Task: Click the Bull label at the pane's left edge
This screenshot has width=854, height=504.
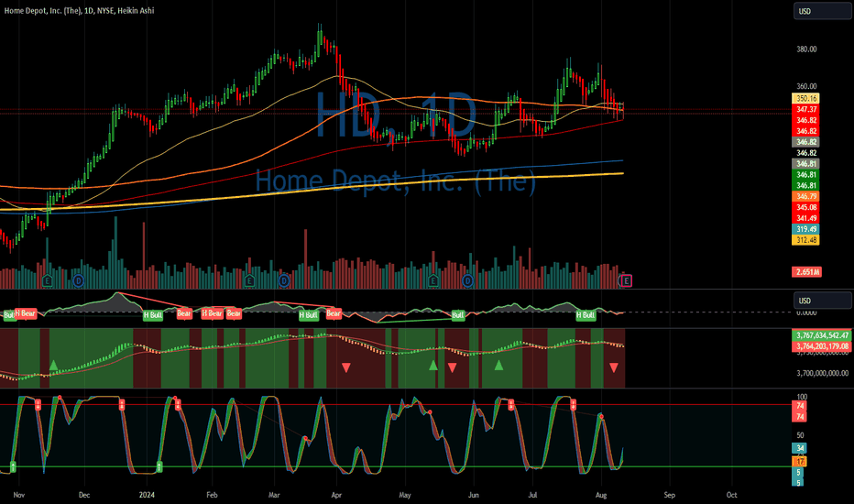Action: pos(9,315)
